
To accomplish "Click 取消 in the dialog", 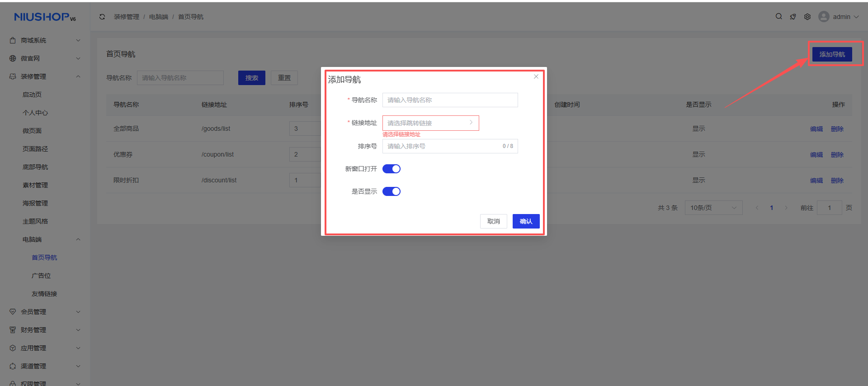I will tap(494, 221).
